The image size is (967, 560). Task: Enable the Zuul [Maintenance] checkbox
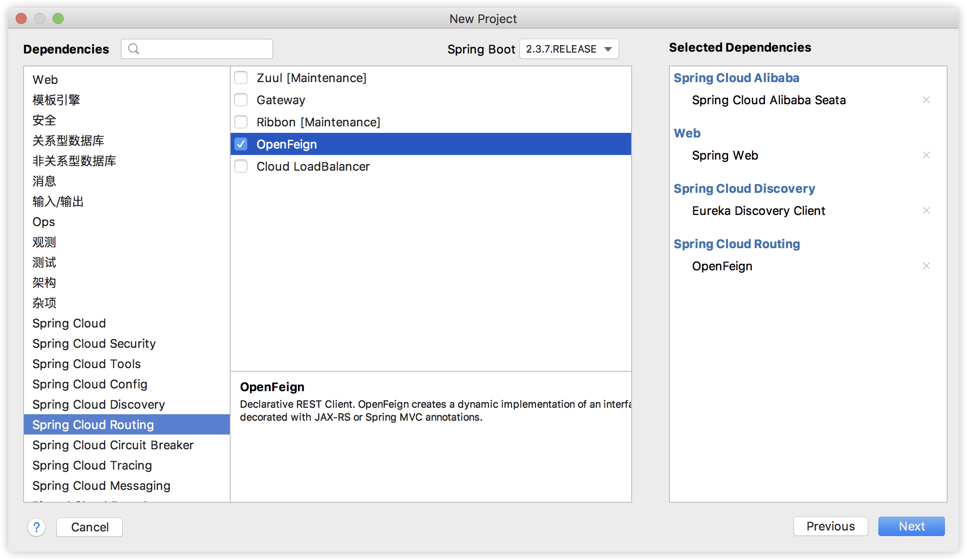click(241, 77)
